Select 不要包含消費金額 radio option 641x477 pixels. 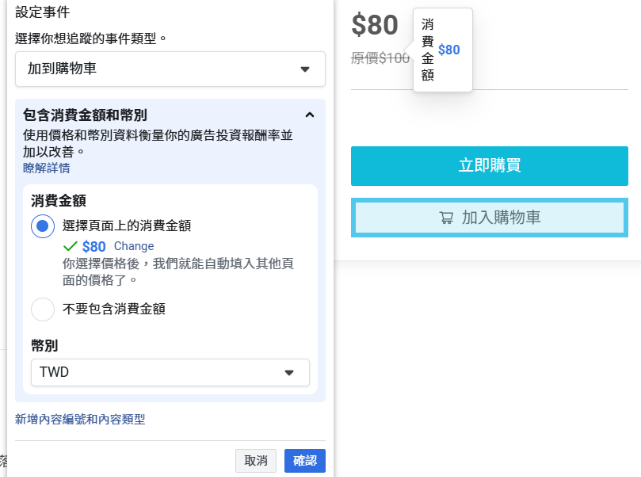[43, 309]
